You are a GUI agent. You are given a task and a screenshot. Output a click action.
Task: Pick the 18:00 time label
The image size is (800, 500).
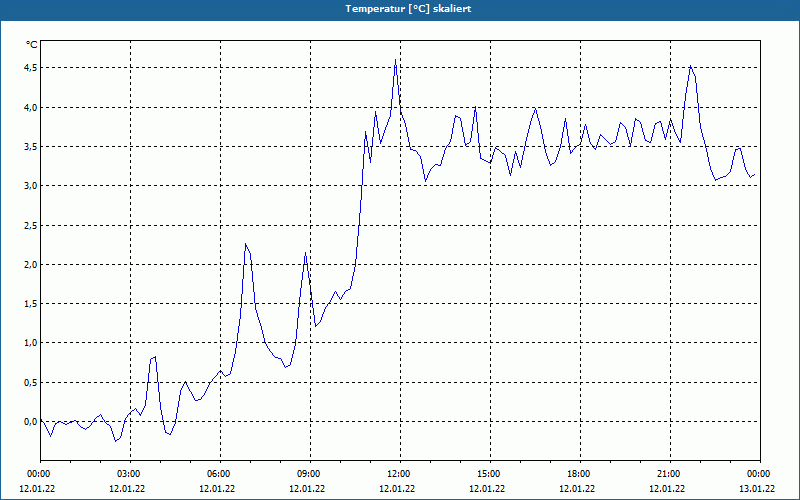(x=579, y=474)
